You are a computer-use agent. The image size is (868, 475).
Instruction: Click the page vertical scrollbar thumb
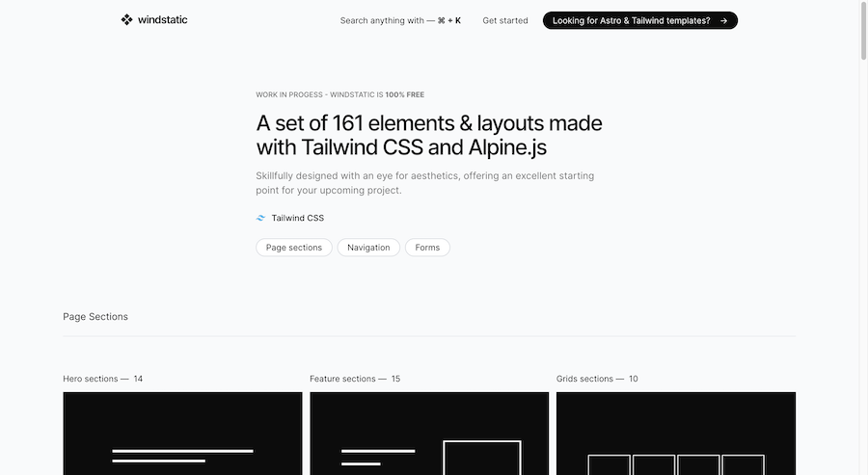[863, 31]
